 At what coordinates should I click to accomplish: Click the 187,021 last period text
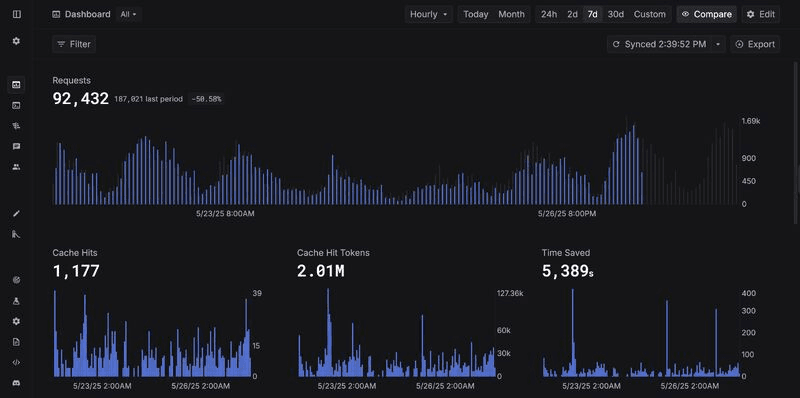(148, 99)
